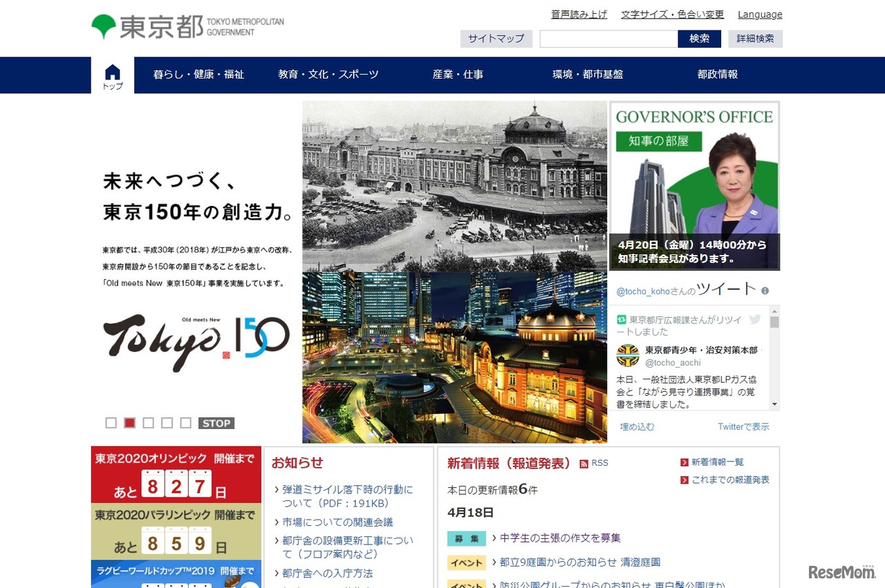Click the Twitter timeline scroll down arrow
This screenshot has width=885, height=588.
pyautogui.click(x=774, y=405)
